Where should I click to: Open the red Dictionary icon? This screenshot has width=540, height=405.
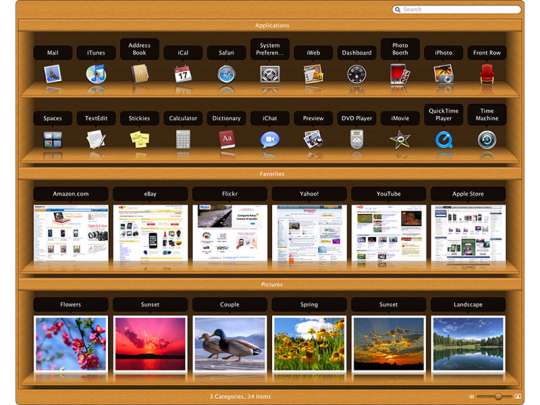(x=226, y=139)
